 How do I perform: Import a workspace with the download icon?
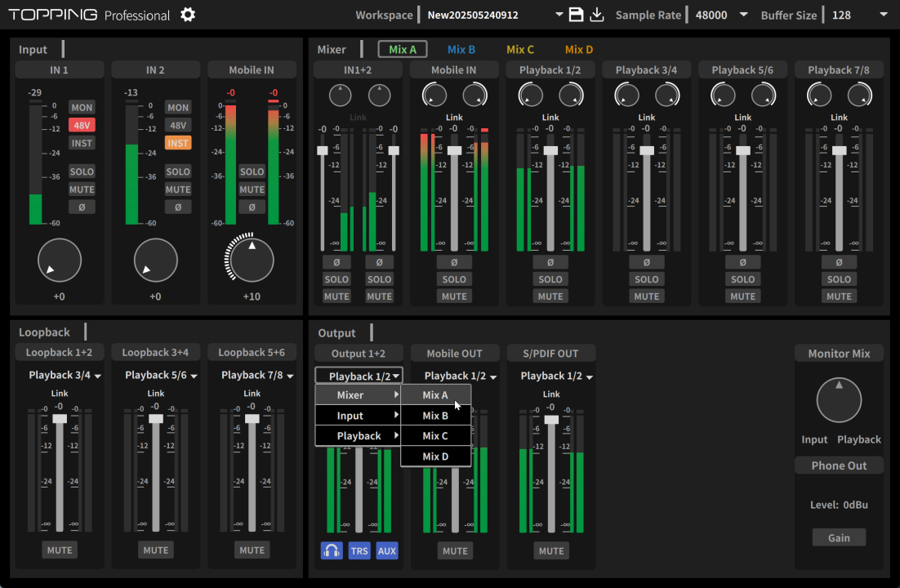pyautogui.click(x=597, y=15)
